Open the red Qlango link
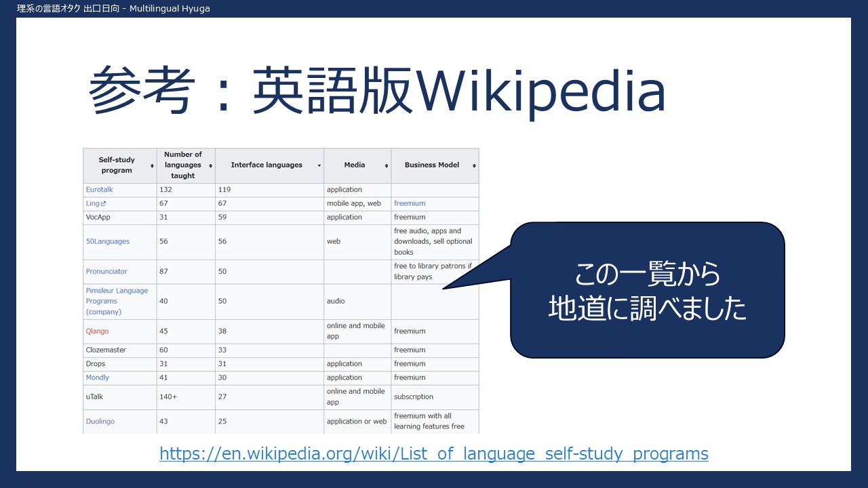This screenshot has height=488, width=868. point(97,331)
